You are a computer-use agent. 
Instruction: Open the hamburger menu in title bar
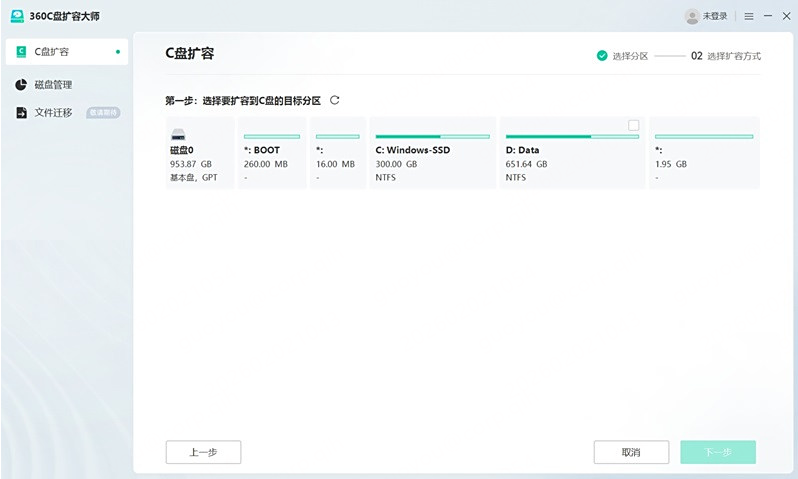point(749,16)
